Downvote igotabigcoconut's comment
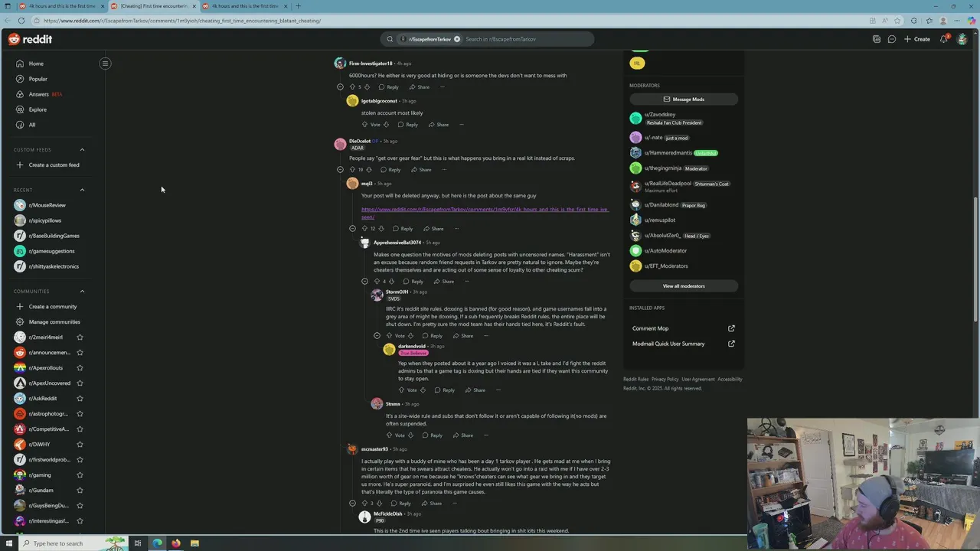 386,125
